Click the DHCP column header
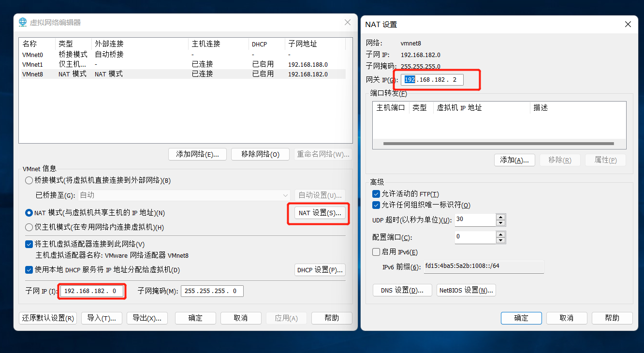The height and width of the screenshot is (353, 644). click(x=267, y=44)
